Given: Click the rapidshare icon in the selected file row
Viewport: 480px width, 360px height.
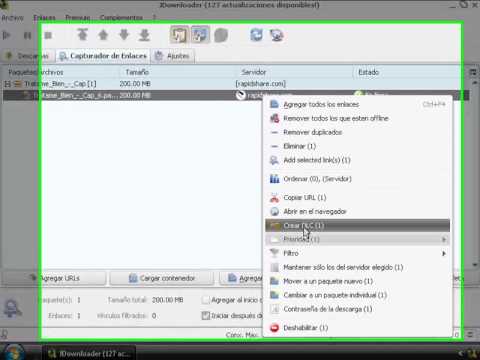Looking at the screenshot, I should 240,95.
